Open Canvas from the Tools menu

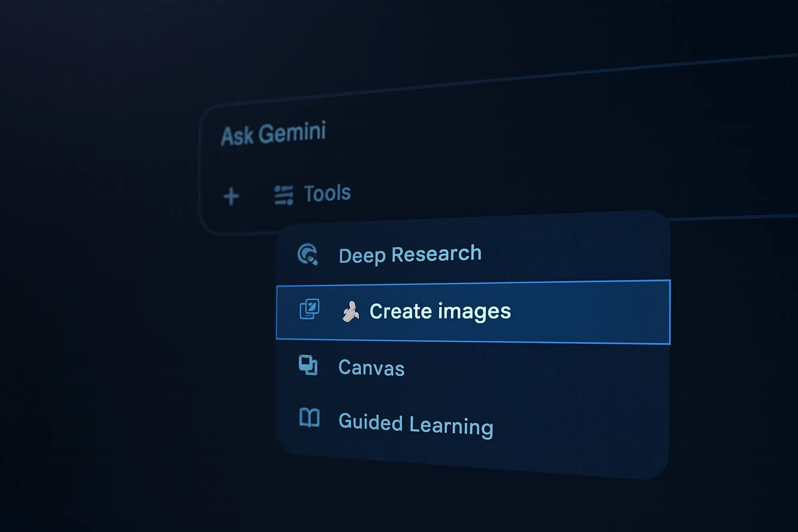click(x=371, y=368)
